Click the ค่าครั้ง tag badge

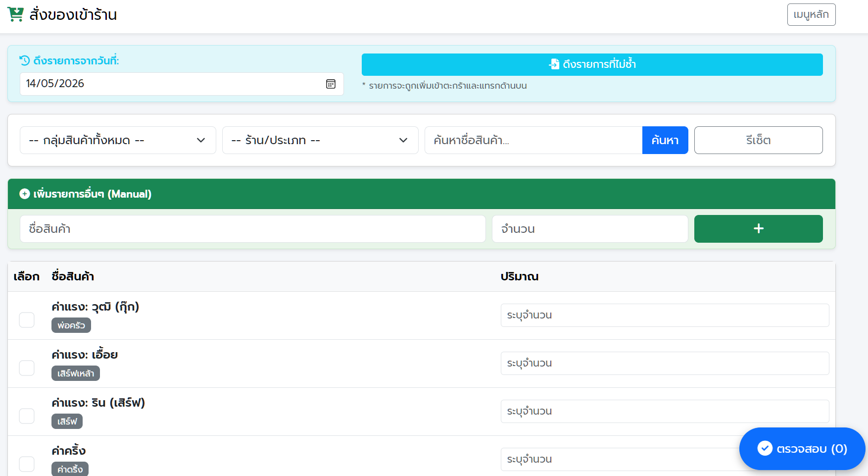tap(70, 469)
